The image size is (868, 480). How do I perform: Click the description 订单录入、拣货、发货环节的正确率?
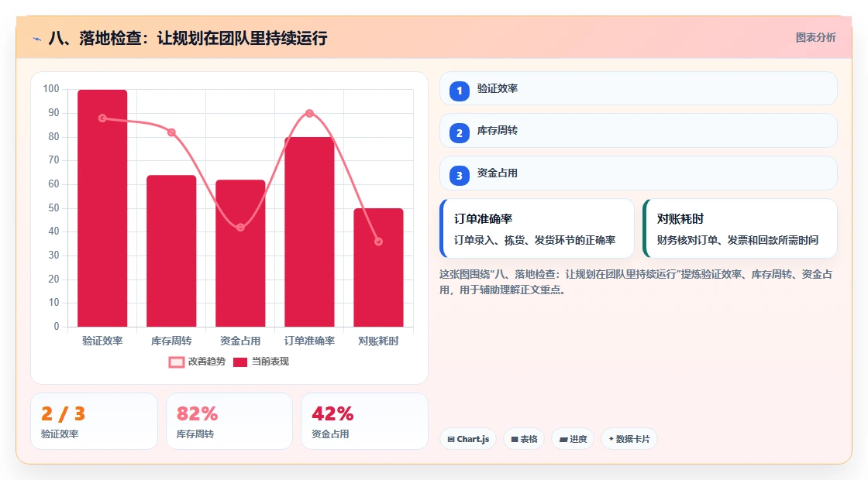[x=535, y=240]
